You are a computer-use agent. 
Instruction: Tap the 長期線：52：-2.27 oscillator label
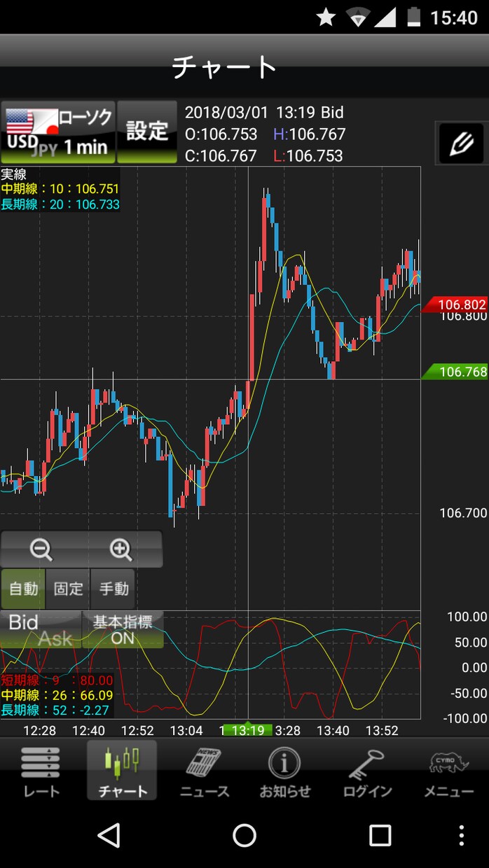click(57, 710)
